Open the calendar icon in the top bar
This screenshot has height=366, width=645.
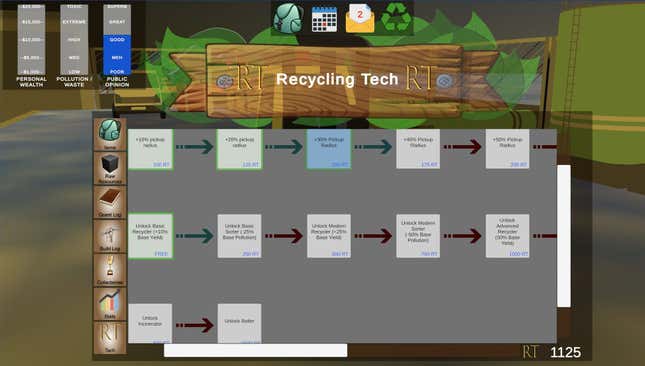click(324, 19)
